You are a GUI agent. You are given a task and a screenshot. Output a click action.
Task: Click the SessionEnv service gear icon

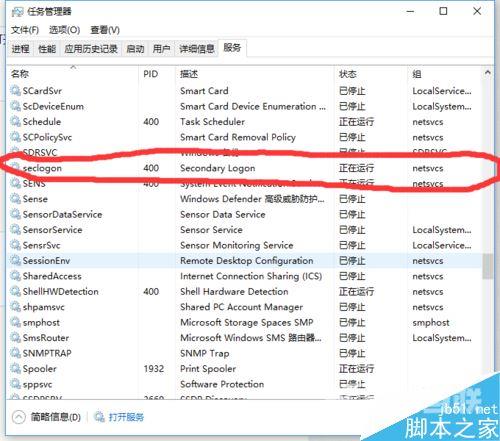[x=15, y=260]
